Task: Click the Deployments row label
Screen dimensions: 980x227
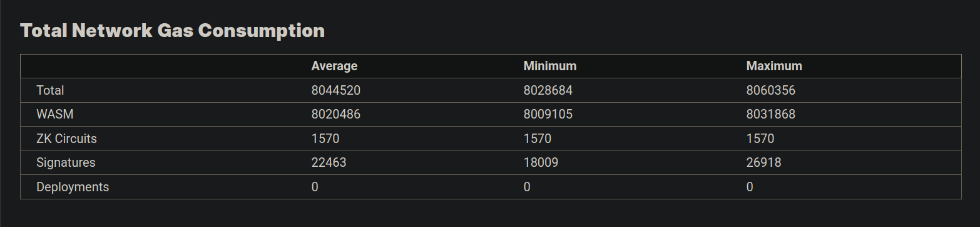Action: pos(73,187)
